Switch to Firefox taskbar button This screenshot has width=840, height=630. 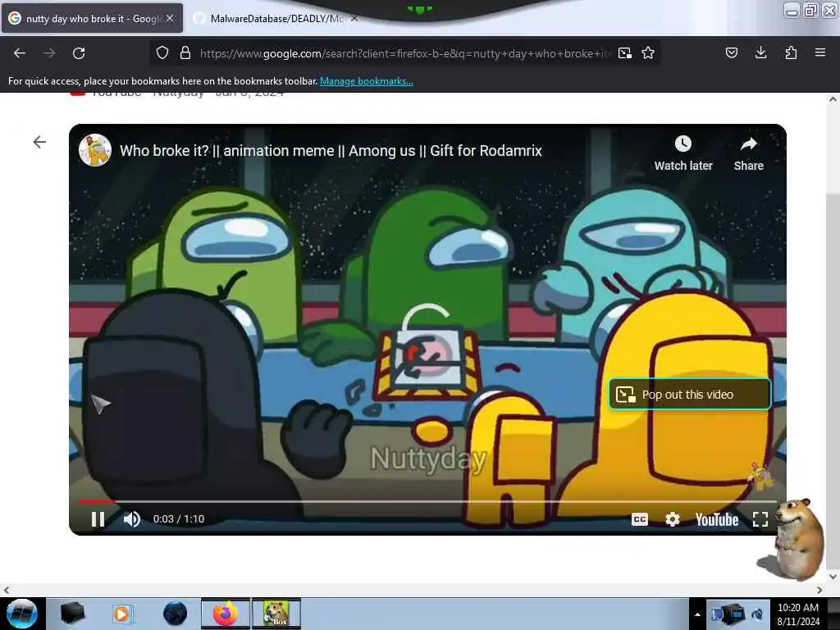pyautogui.click(x=226, y=614)
